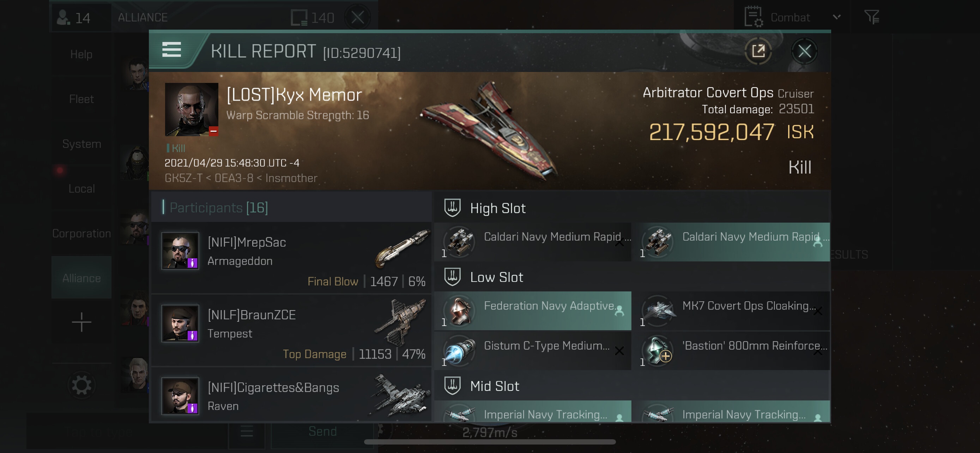
Task: Tap the chat message input field
Action: pyautogui.click(x=126, y=432)
